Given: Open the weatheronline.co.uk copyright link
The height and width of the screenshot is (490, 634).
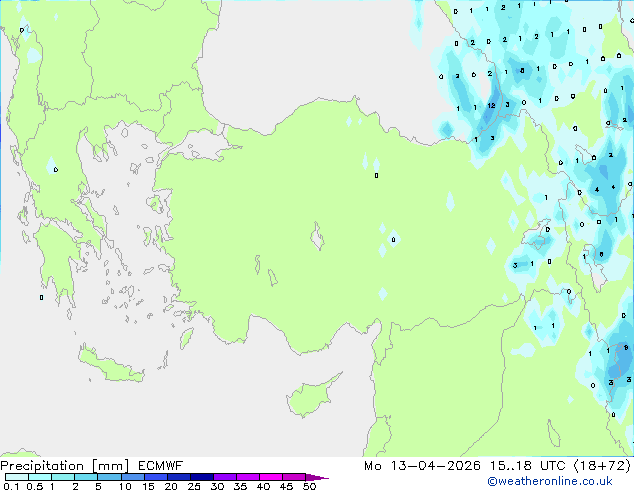Looking at the screenshot, I should (550, 481).
